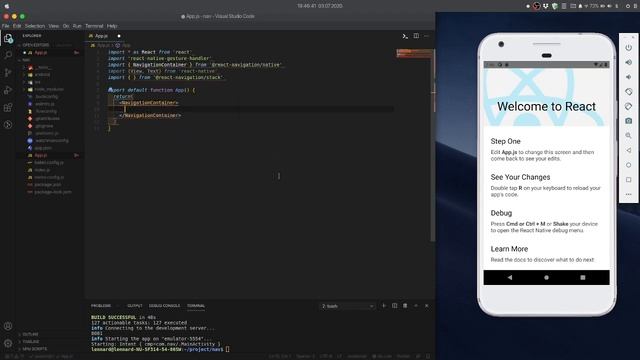Expand the Outline section
This screenshot has width=640, height=360.
pos(30,334)
